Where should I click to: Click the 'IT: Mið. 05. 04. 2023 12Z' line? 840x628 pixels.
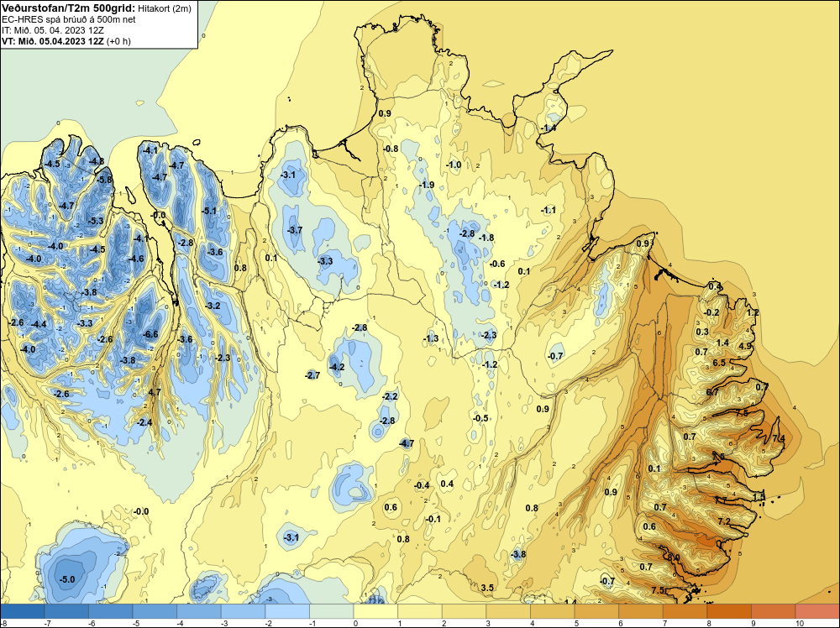(52, 30)
